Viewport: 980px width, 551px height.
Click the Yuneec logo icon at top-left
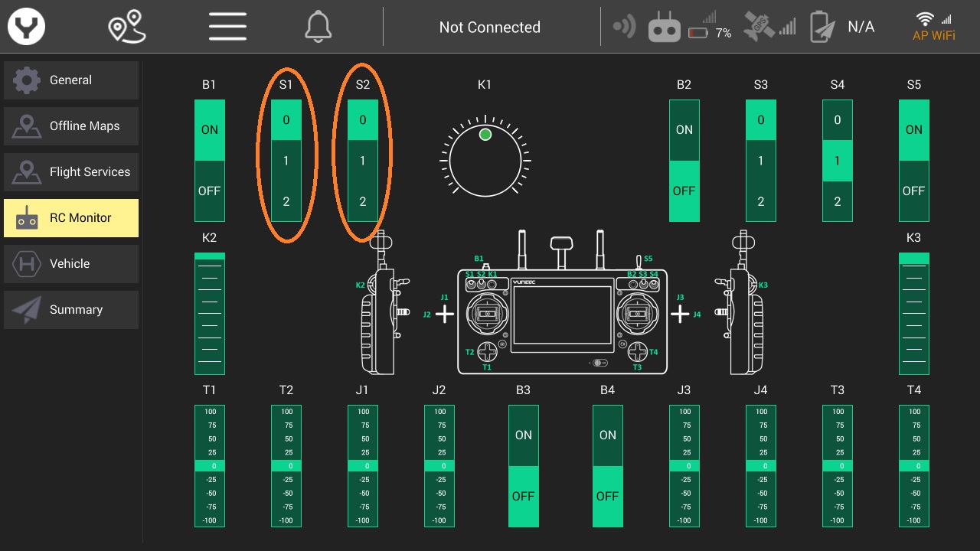(x=27, y=28)
